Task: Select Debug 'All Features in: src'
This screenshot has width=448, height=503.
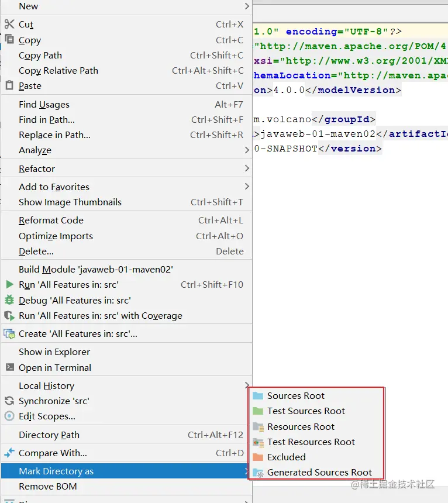Action: click(127, 300)
